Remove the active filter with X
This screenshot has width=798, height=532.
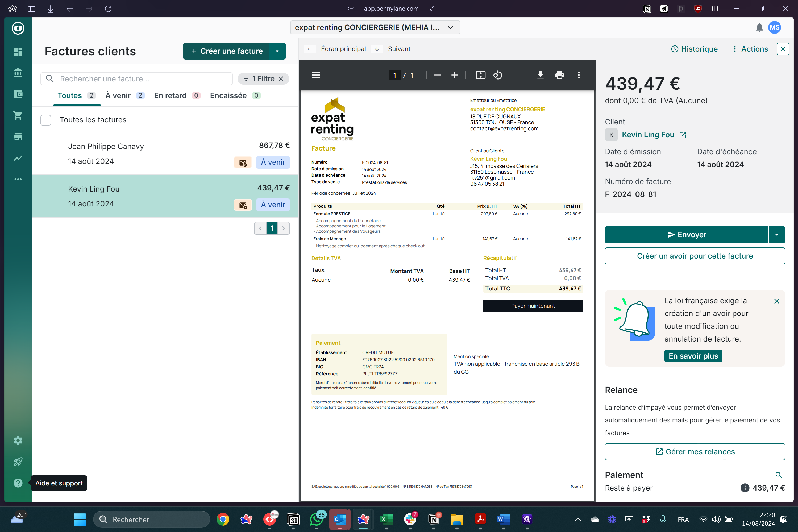[281, 79]
